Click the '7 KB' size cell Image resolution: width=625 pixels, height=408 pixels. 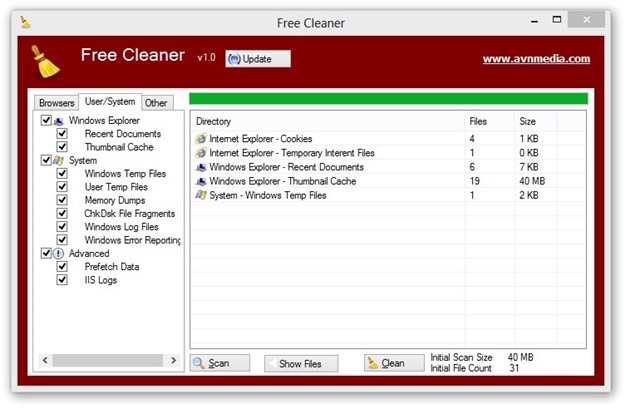click(529, 167)
